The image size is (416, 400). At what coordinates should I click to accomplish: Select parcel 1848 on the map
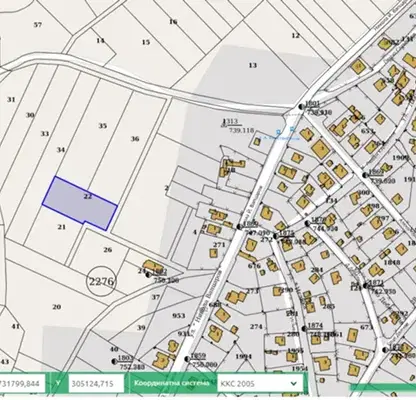392,262
